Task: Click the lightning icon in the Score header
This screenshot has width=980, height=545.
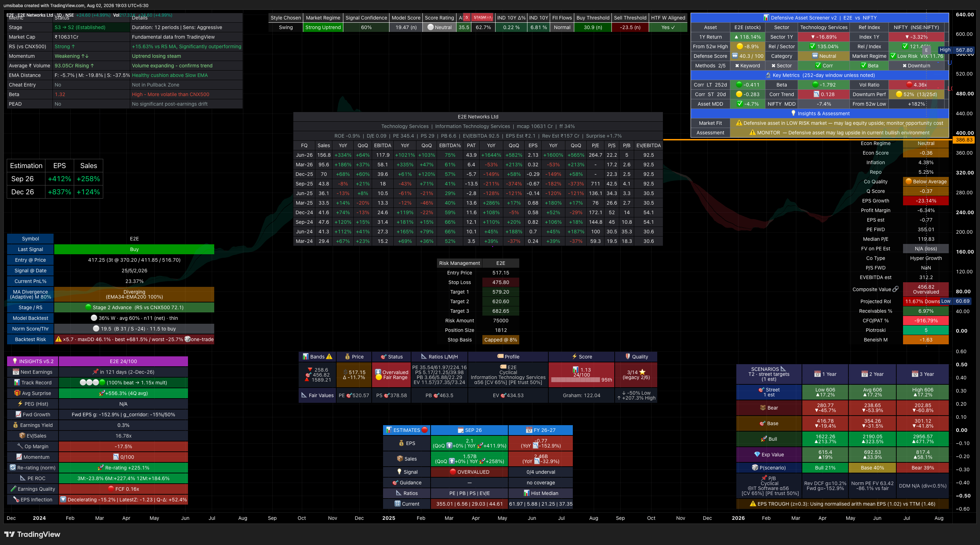Action: 575,357
